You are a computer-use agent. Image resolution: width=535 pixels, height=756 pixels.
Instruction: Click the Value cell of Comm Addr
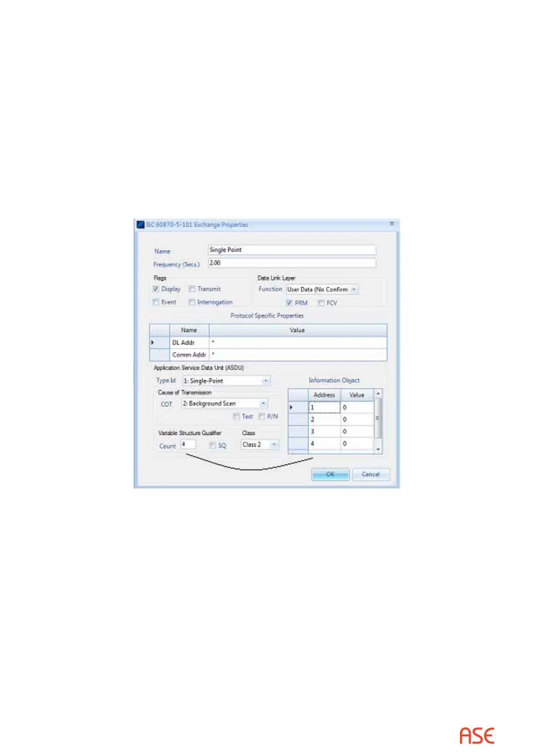point(298,355)
